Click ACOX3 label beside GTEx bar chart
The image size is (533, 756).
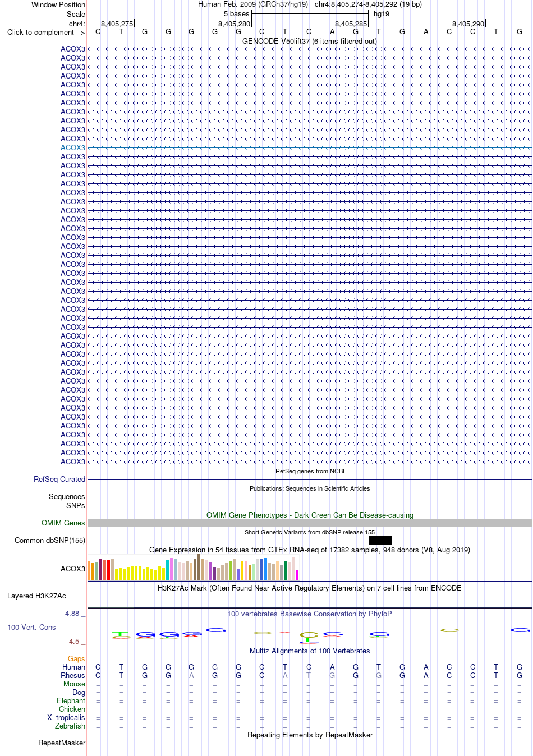pyautogui.click(x=73, y=569)
